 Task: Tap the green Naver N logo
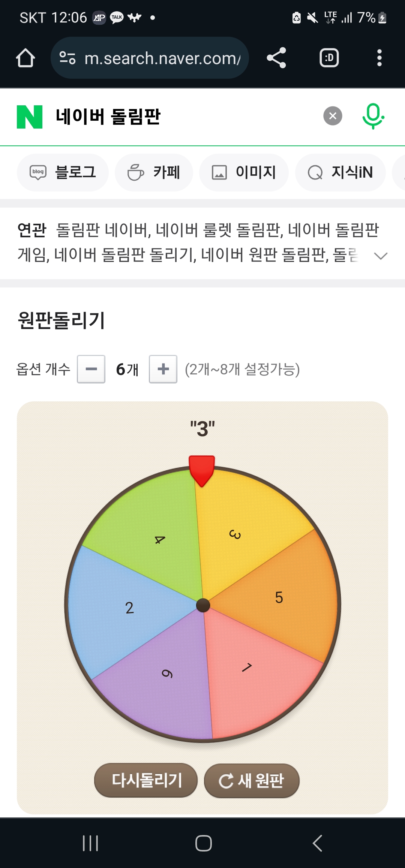(30, 117)
